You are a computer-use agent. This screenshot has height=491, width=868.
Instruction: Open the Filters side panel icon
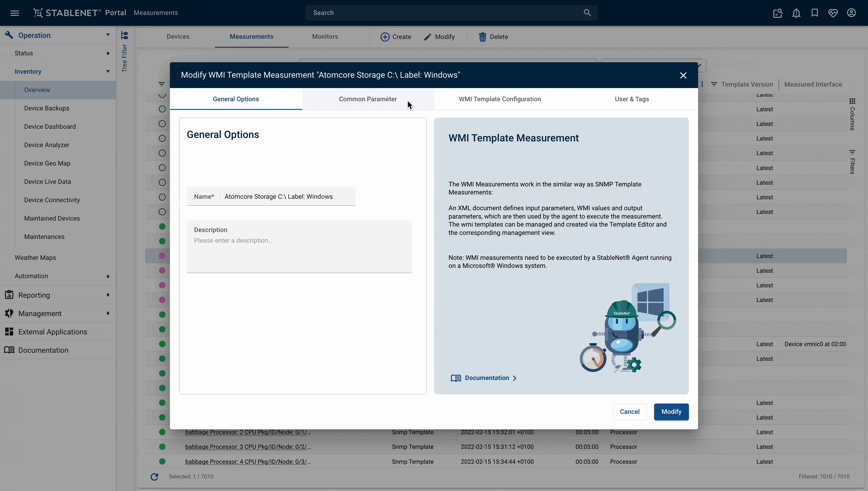(852, 152)
